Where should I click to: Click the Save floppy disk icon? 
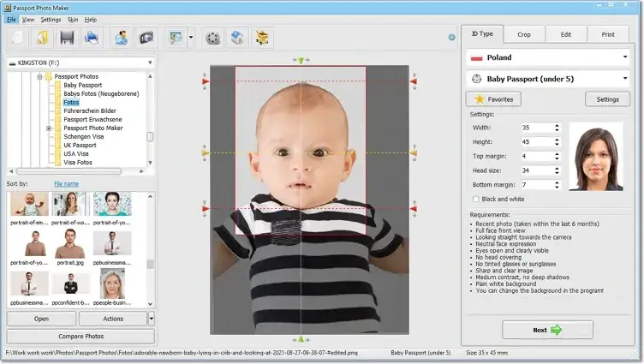point(66,38)
